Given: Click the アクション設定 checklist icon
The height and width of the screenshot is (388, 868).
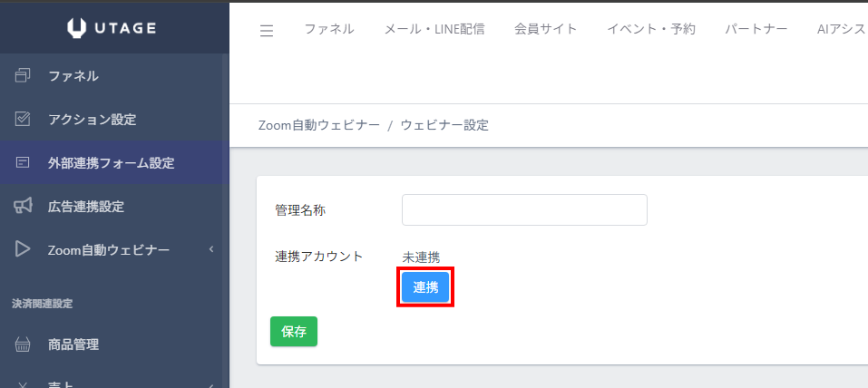Looking at the screenshot, I should (x=24, y=120).
